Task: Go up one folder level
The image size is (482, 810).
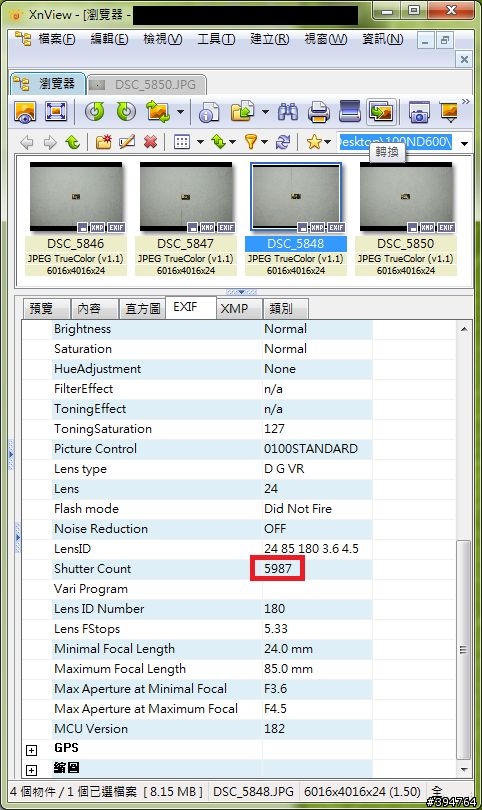Action: click(73, 142)
